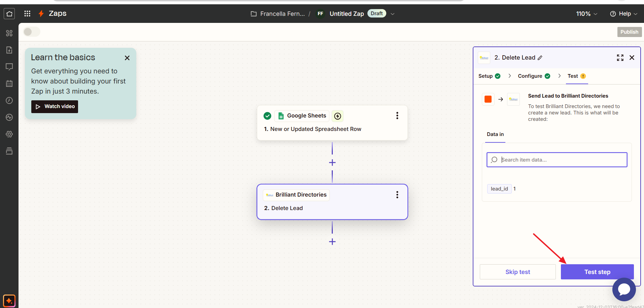The width and height of the screenshot is (644, 308).
Task: Click the Zaps lightning bolt logo
Action: [x=41, y=13]
